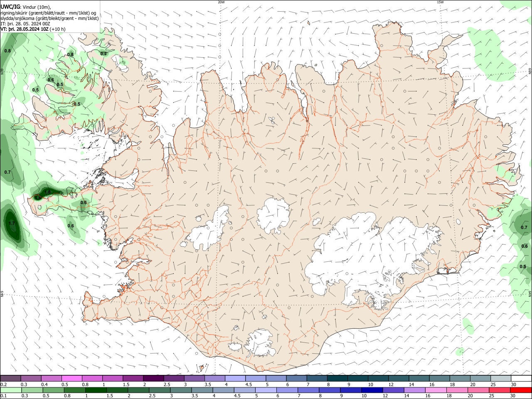Pick the violet swatch at rain scale 14

point(414,390)
